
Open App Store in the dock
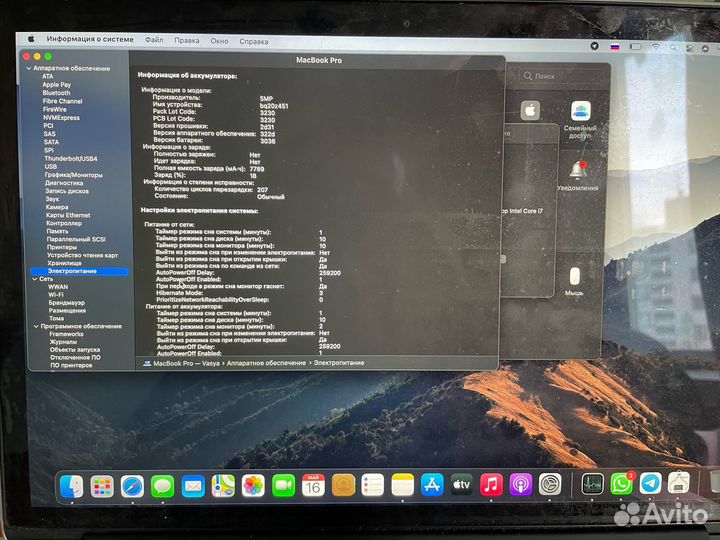tap(432, 485)
